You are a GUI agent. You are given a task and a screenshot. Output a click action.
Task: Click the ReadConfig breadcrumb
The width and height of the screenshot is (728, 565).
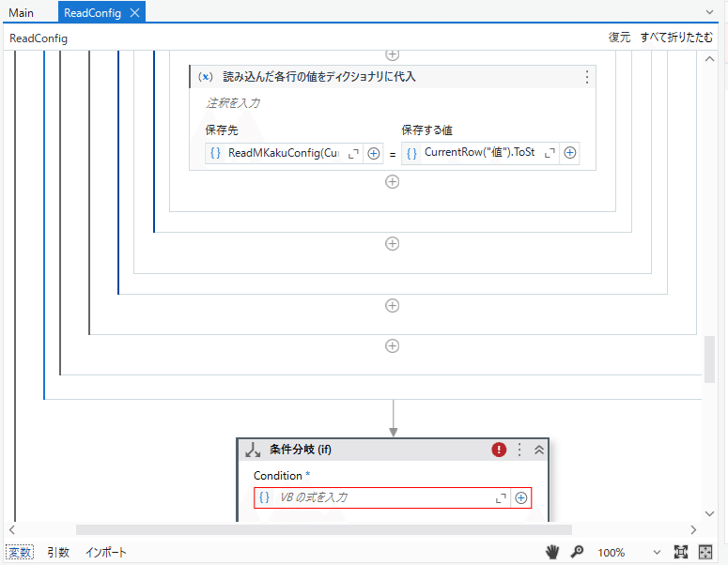[39, 38]
